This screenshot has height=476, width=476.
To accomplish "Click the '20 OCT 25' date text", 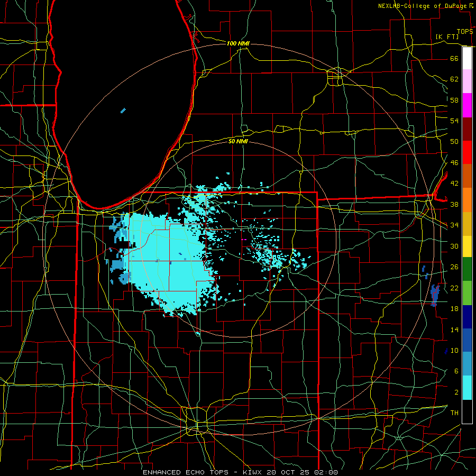I will (288, 472).
